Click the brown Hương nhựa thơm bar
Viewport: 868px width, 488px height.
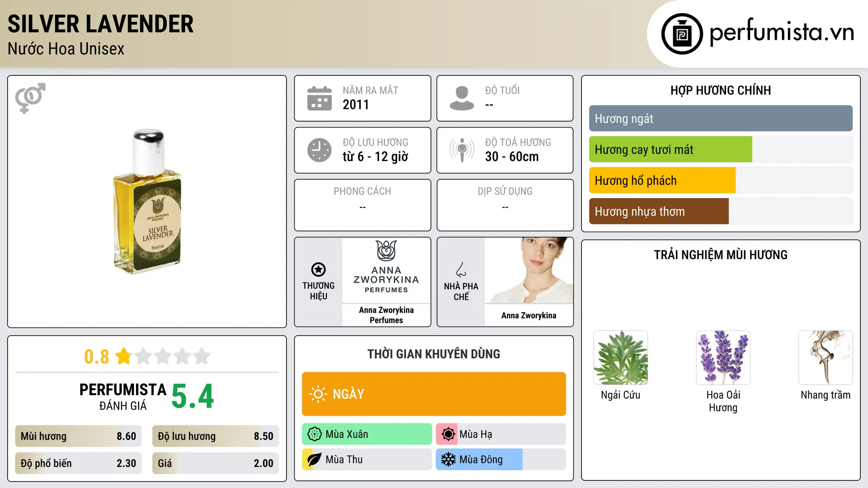tap(659, 211)
